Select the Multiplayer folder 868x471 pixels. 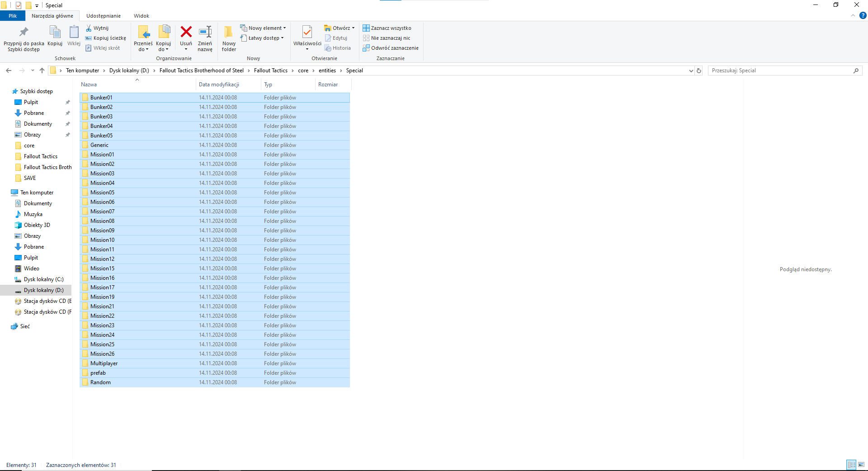click(215, 363)
